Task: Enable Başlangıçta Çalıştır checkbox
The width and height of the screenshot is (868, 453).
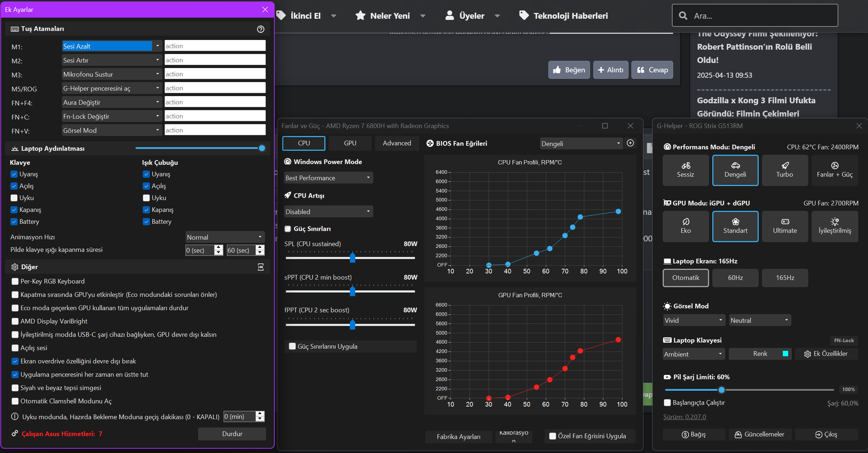Action: (667, 403)
